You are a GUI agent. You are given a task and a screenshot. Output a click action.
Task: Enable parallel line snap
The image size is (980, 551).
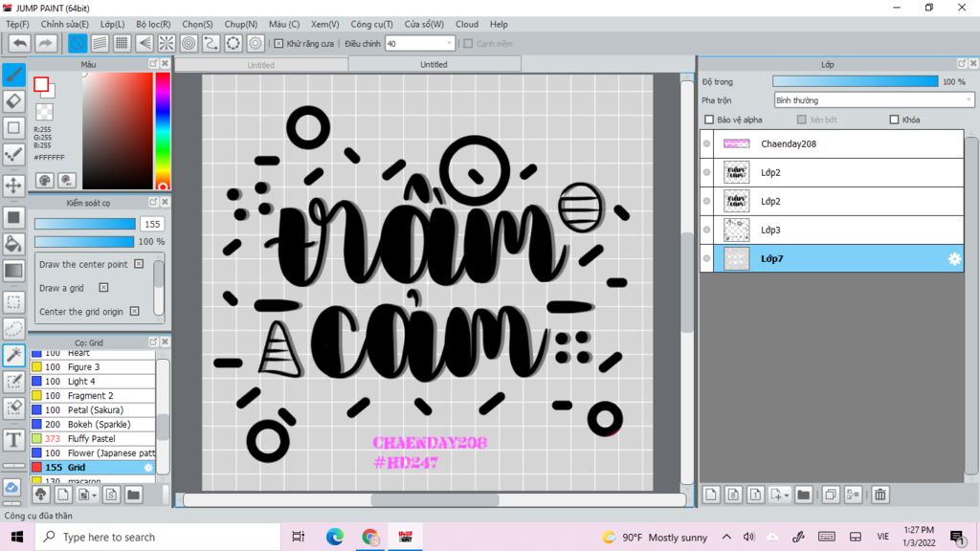pos(100,43)
